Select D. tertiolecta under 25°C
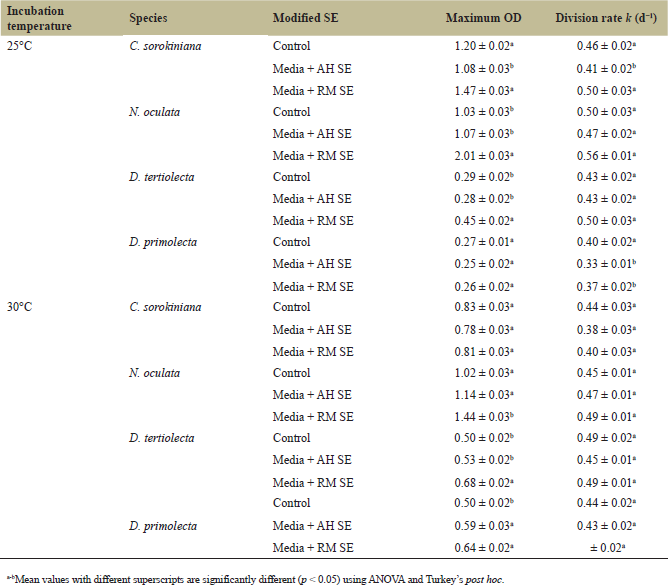668x585 pixels. tap(162, 178)
